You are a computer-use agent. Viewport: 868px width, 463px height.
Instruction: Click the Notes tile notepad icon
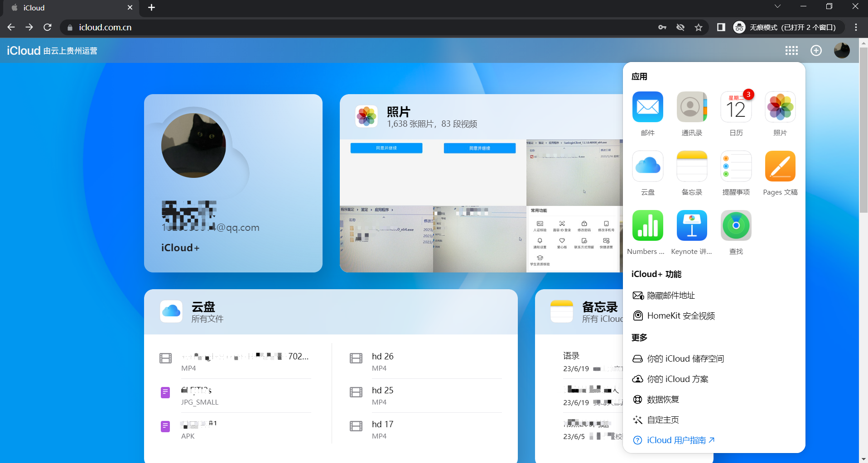562,311
